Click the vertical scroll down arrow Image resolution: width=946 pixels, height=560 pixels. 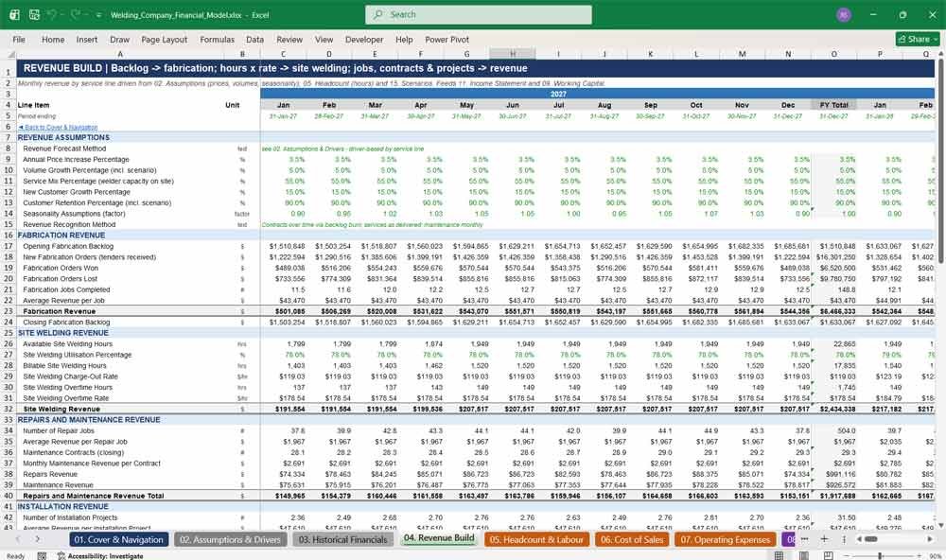(x=940, y=526)
